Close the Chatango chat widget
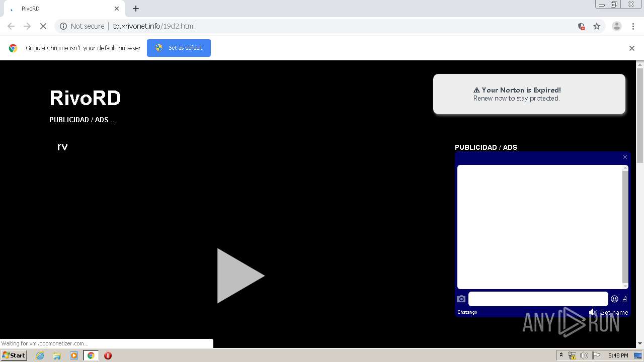Image resolution: width=644 pixels, height=362 pixels. click(x=625, y=157)
